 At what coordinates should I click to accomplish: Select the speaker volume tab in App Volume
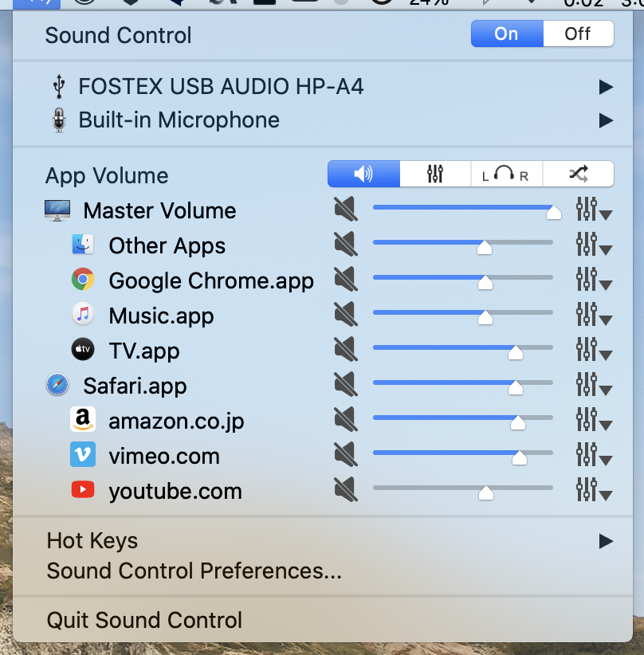[x=363, y=174]
